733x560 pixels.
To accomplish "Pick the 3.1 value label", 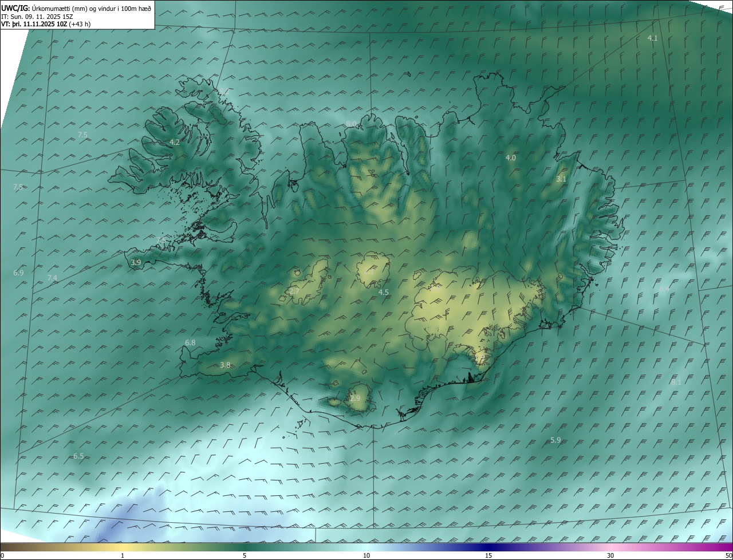I will 561,179.
